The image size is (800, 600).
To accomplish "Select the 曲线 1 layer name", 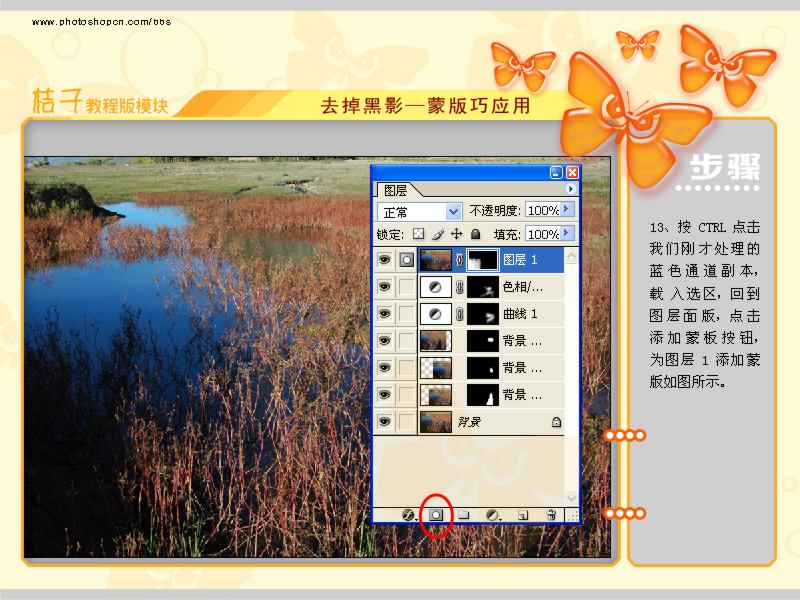I will click(x=520, y=314).
